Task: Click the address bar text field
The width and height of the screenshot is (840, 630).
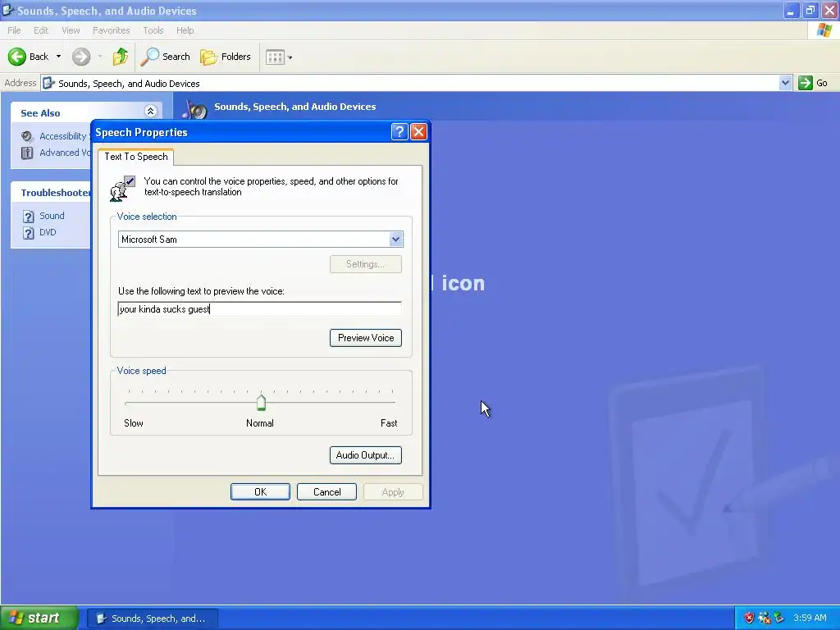Action: (410, 83)
